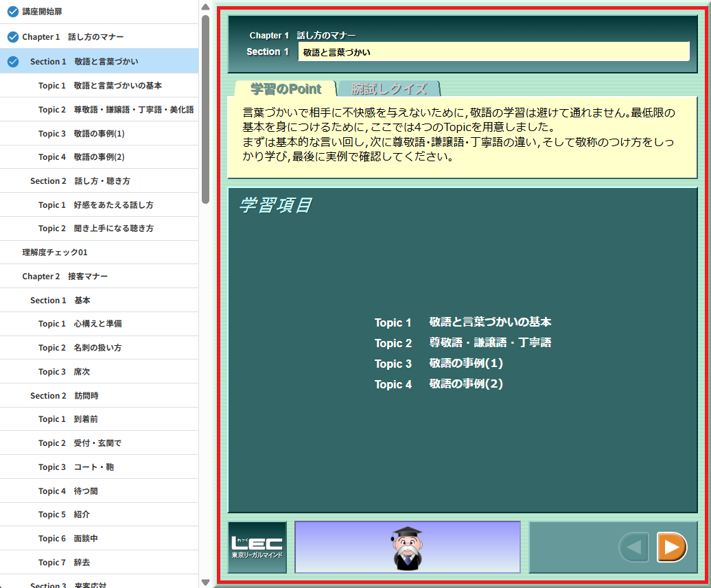Open Topic 1 好感をあたえる話し方
711x588 pixels.
(x=100, y=205)
